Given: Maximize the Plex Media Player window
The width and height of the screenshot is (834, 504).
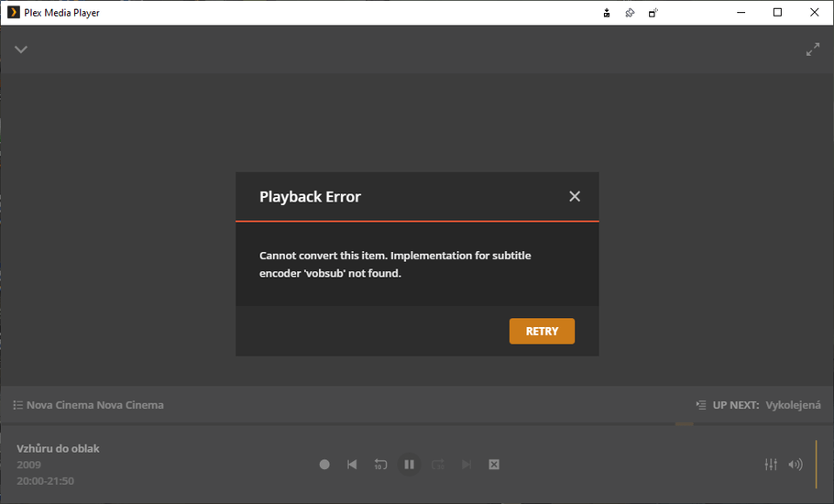Looking at the screenshot, I should point(777,12).
